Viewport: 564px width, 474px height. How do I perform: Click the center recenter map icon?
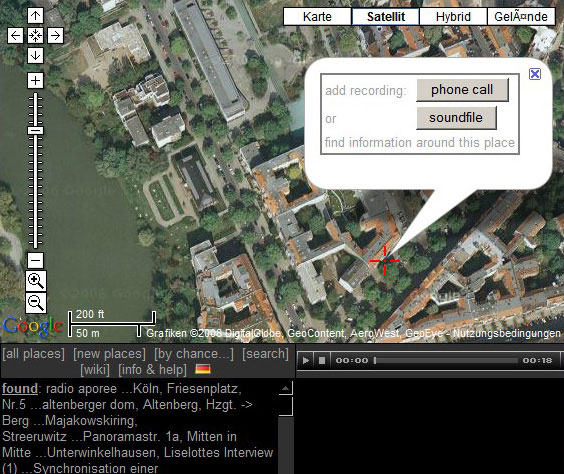click(35, 36)
